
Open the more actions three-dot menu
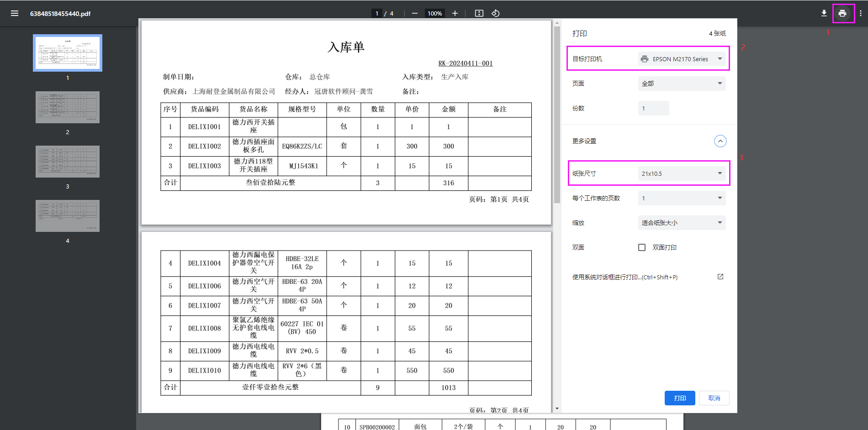click(x=861, y=13)
